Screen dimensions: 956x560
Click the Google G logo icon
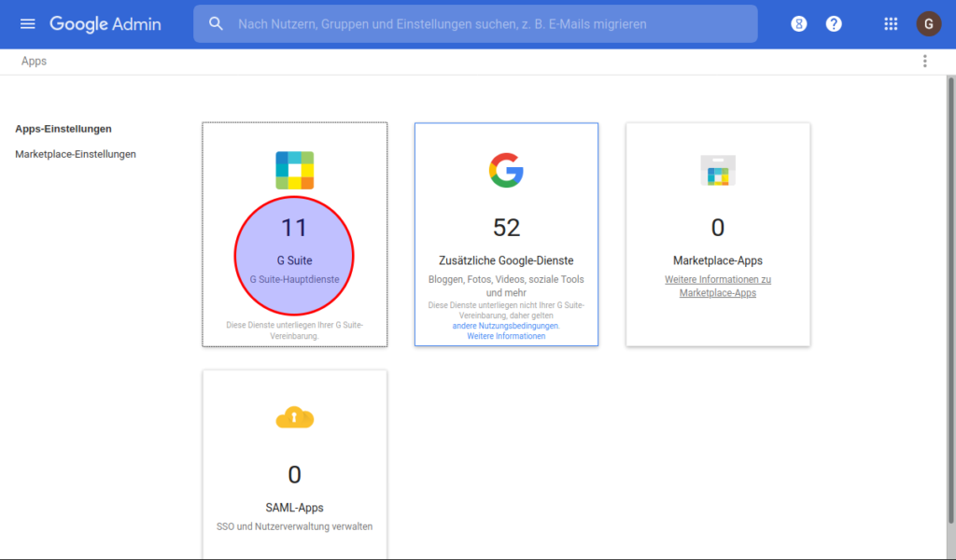point(506,170)
